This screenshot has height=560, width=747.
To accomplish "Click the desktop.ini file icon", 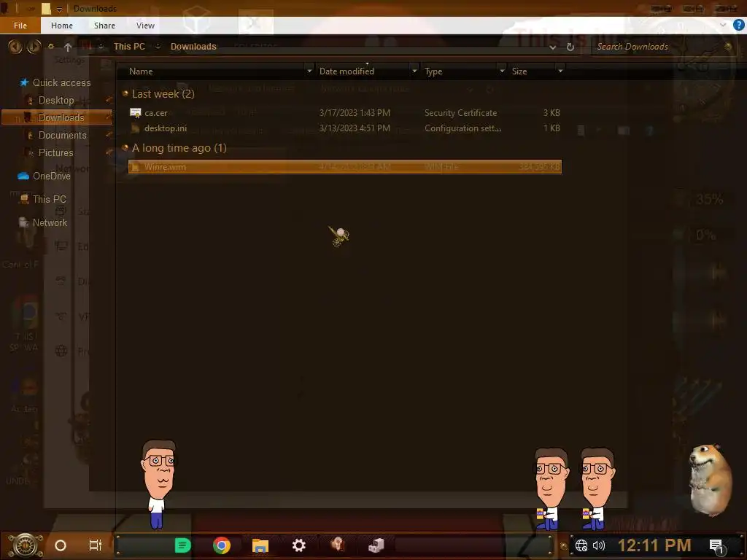I will (x=135, y=128).
